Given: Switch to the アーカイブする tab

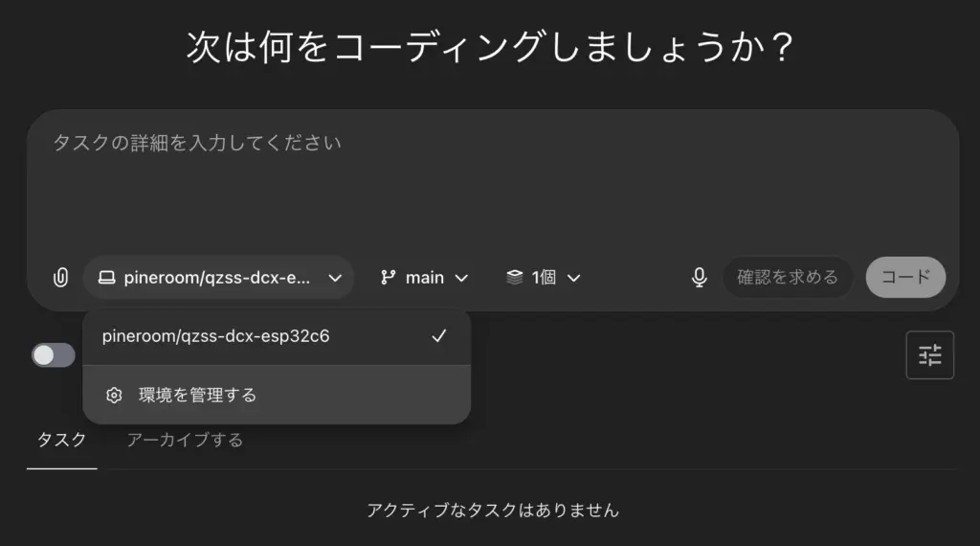Looking at the screenshot, I should 185,440.
